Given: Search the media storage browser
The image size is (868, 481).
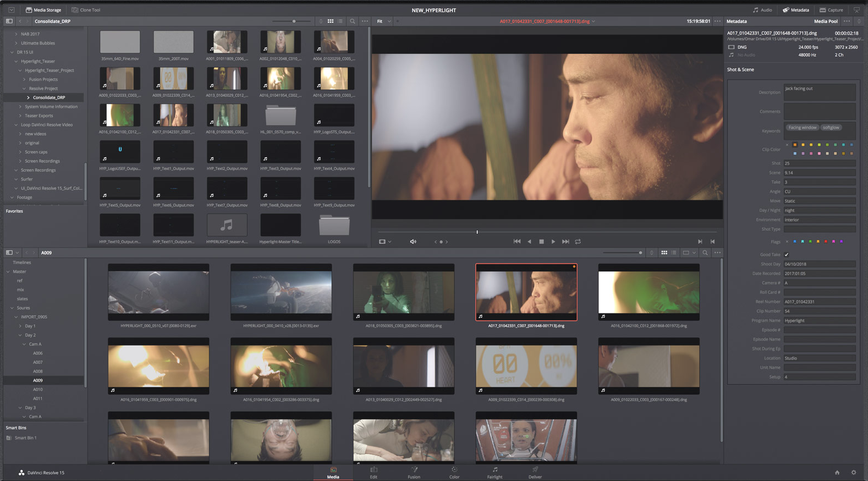Looking at the screenshot, I should click(x=353, y=21).
